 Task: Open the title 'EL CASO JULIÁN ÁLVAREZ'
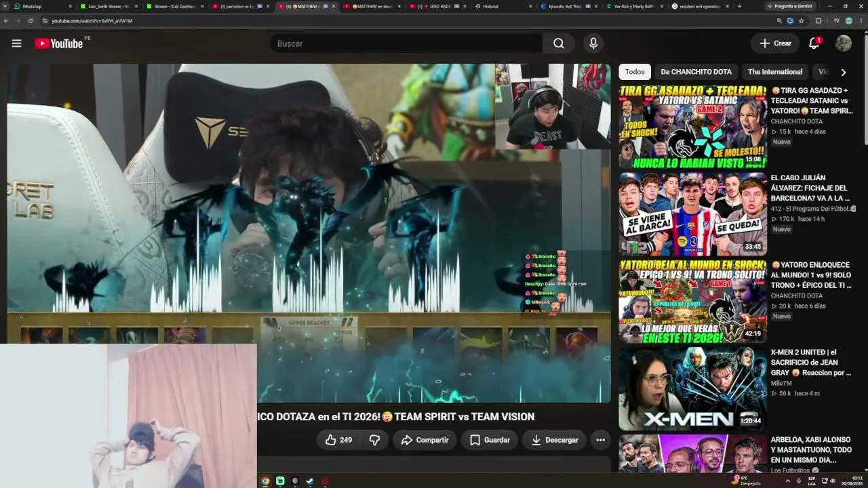[x=810, y=188]
